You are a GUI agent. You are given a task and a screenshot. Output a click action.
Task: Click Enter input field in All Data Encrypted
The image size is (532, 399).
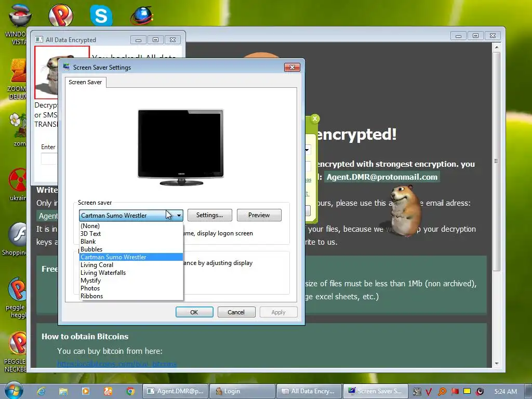pos(49,159)
